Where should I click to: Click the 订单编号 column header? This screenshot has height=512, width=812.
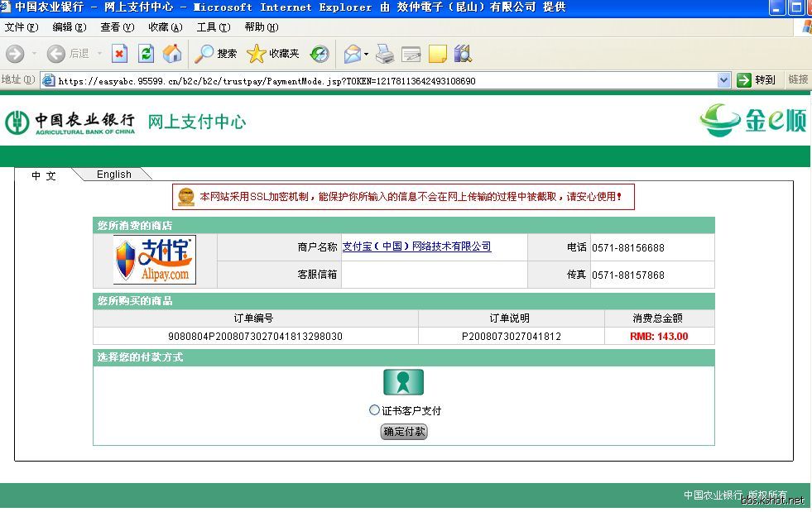(254, 318)
